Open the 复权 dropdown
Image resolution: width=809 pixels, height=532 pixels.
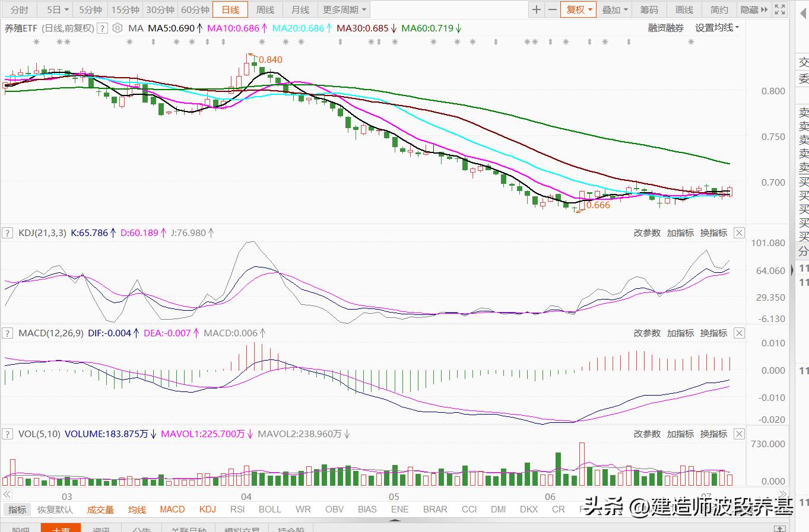pyautogui.click(x=579, y=9)
